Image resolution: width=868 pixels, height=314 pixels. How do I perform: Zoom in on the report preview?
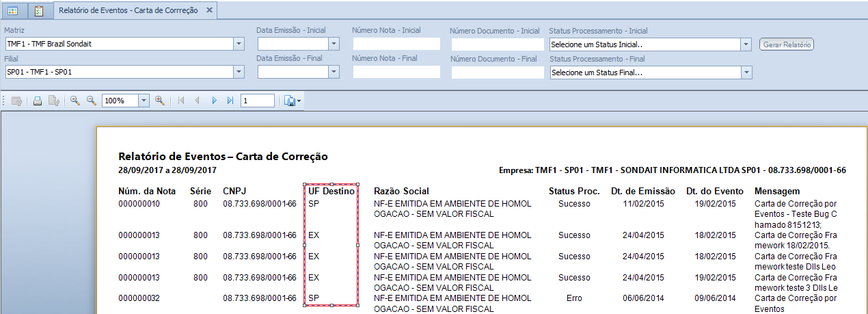160,101
